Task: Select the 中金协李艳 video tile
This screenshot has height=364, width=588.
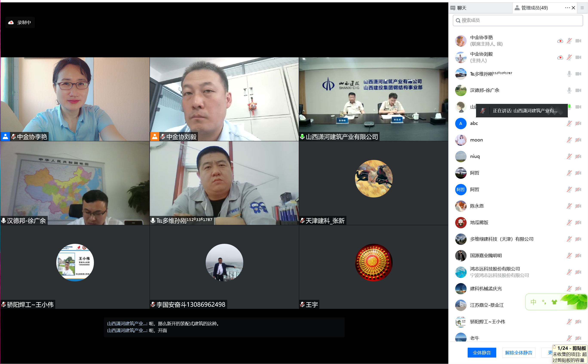Action: click(x=75, y=99)
